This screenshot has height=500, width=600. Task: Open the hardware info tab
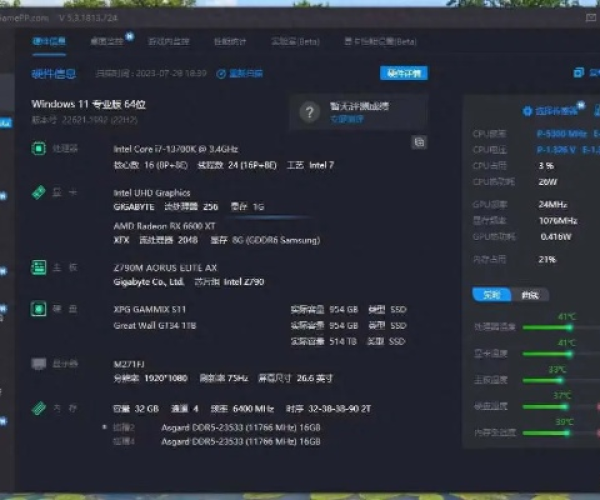tap(48, 41)
